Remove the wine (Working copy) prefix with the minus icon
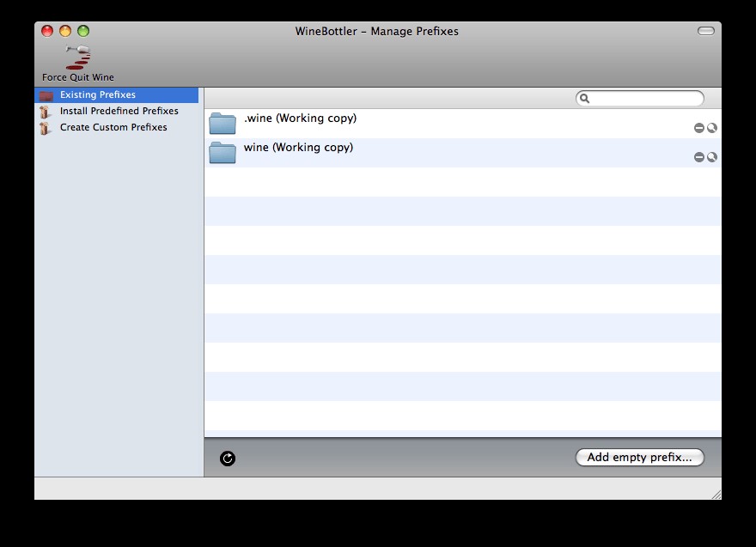Screen dimensions: 756x547 699,157
